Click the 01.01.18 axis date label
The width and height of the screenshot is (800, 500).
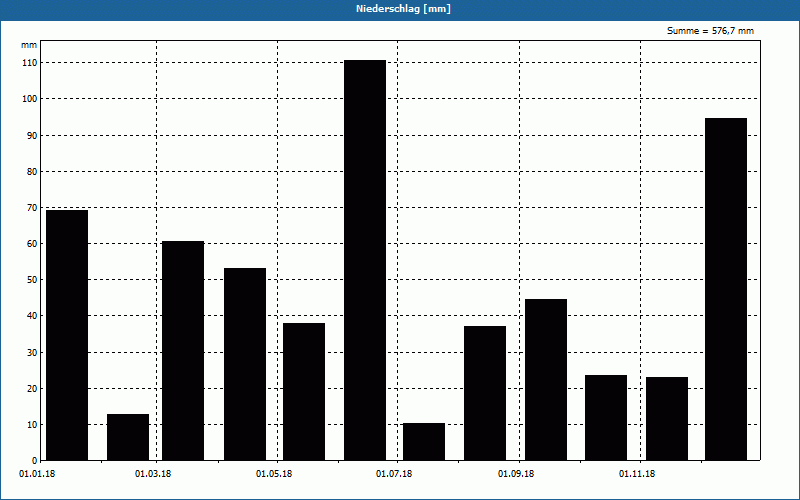click(37, 474)
